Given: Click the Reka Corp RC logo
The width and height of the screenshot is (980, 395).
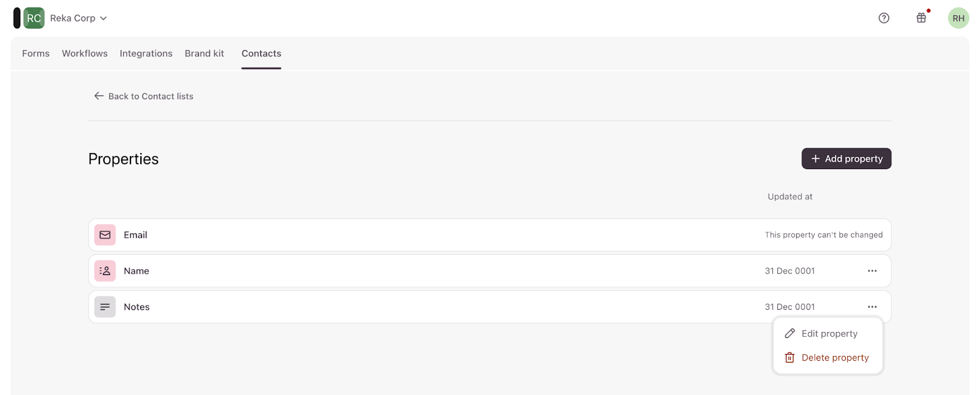Looking at the screenshot, I should click(34, 18).
